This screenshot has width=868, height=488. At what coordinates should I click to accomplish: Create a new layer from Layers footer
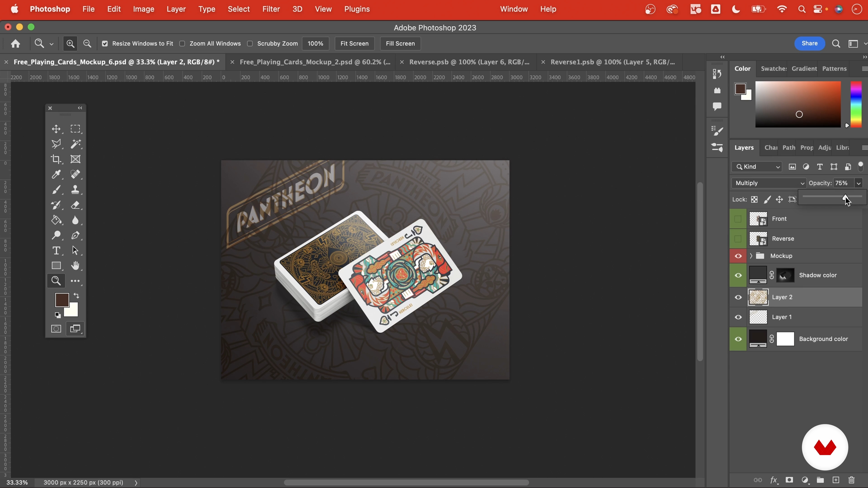click(x=836, y=480)
